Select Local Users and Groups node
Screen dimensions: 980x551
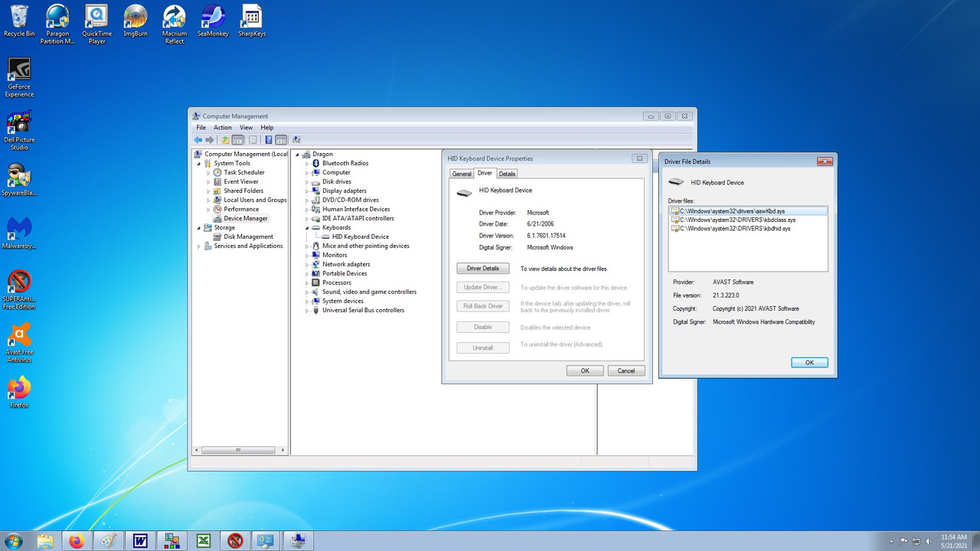(x=255, y=200)
